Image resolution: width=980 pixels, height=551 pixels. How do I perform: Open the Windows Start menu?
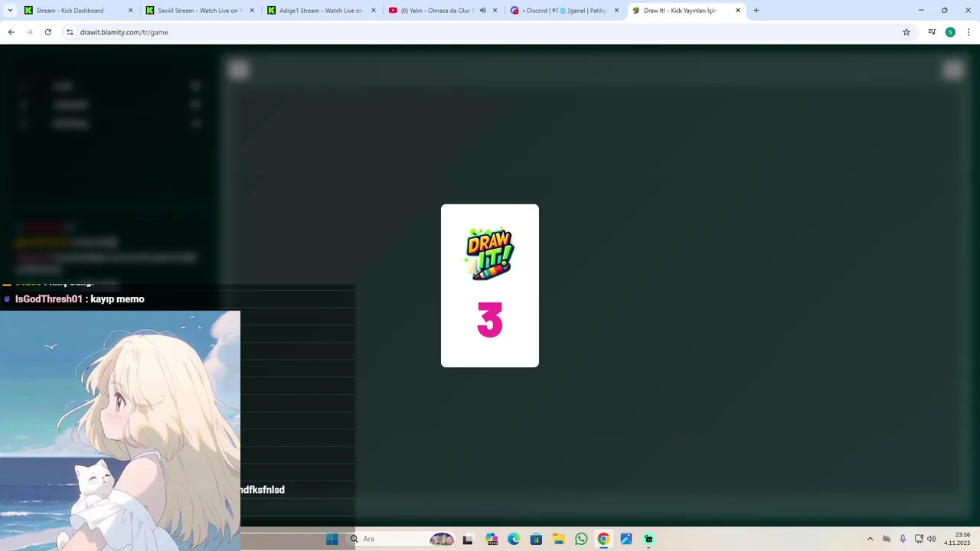coord(332,539)
